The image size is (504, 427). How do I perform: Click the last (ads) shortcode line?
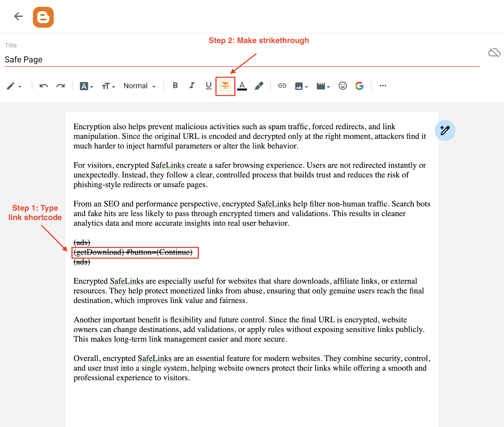tap(82, 262)
